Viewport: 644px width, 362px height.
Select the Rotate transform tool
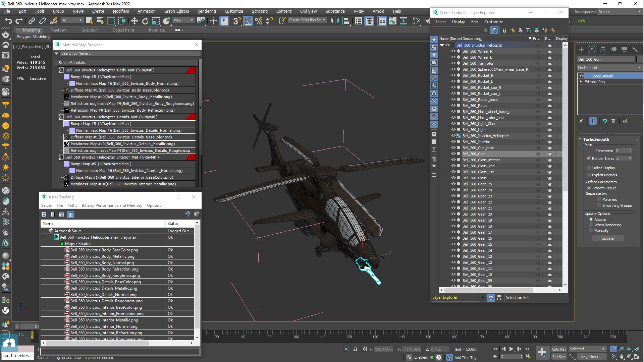[145, 21]
